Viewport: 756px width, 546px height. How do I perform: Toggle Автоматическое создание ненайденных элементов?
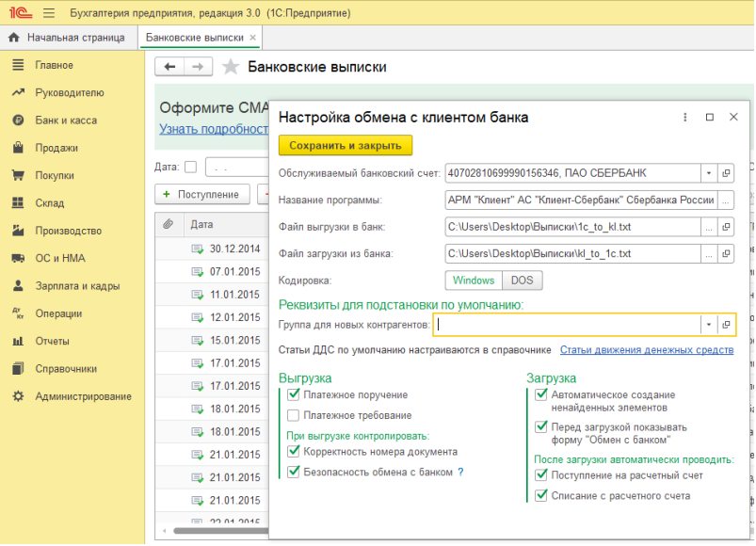[541, 395]
